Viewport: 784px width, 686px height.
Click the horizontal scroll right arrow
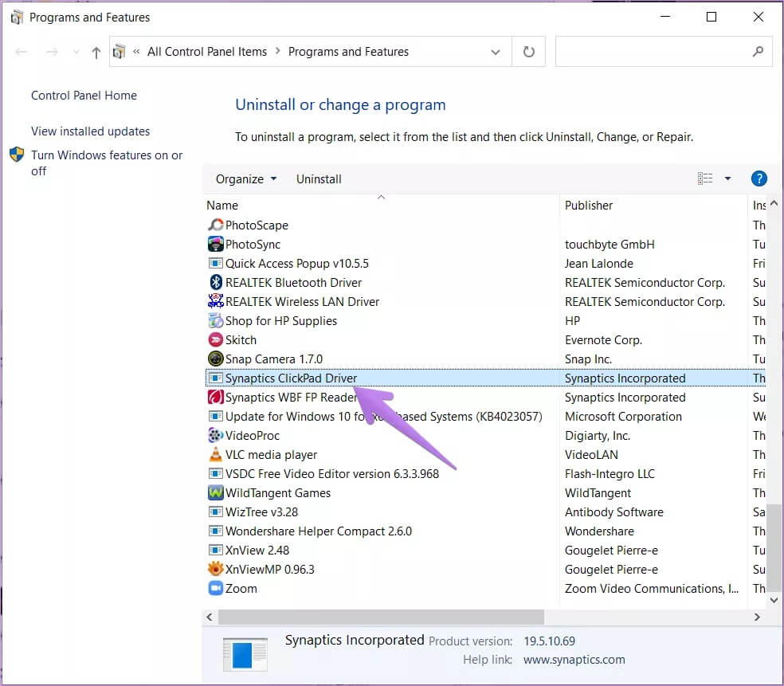click(757, 617)
